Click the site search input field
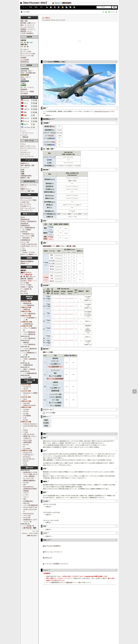The height and width of the screenshot is (644, 138). [x=104, y=7]
